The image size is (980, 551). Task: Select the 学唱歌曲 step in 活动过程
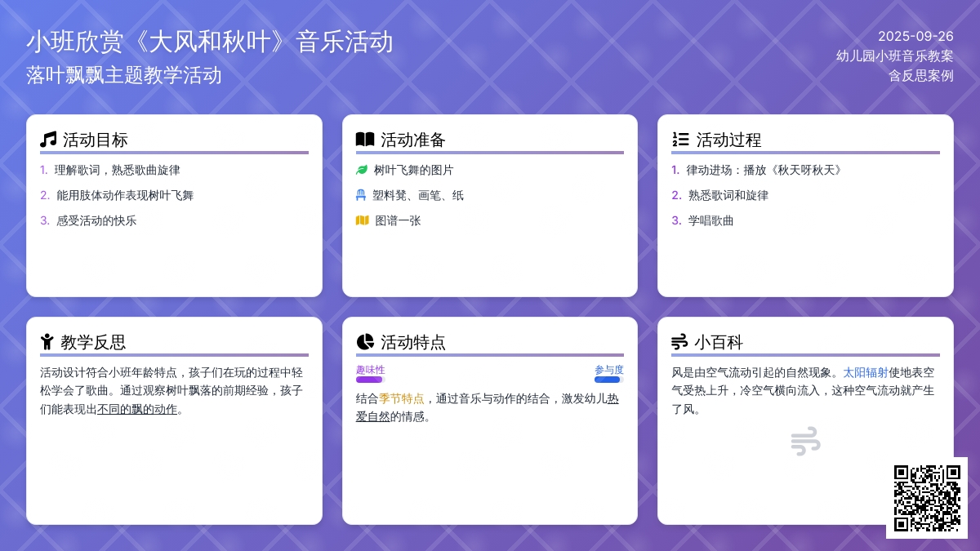point(710,220)
